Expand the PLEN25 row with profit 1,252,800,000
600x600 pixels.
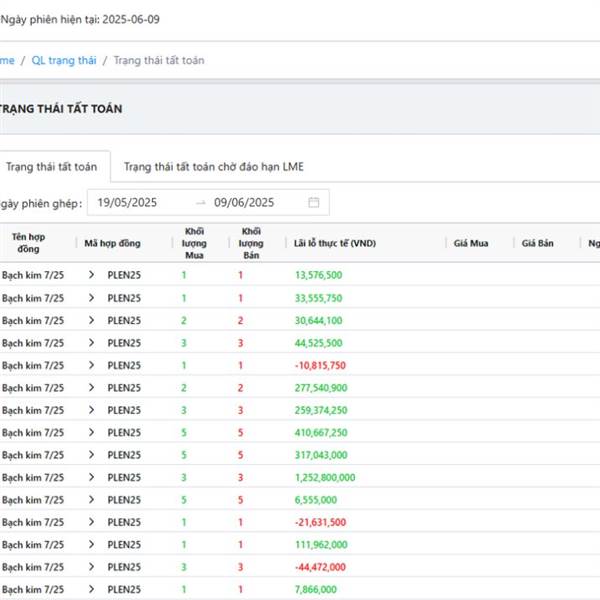pos(91,477)
